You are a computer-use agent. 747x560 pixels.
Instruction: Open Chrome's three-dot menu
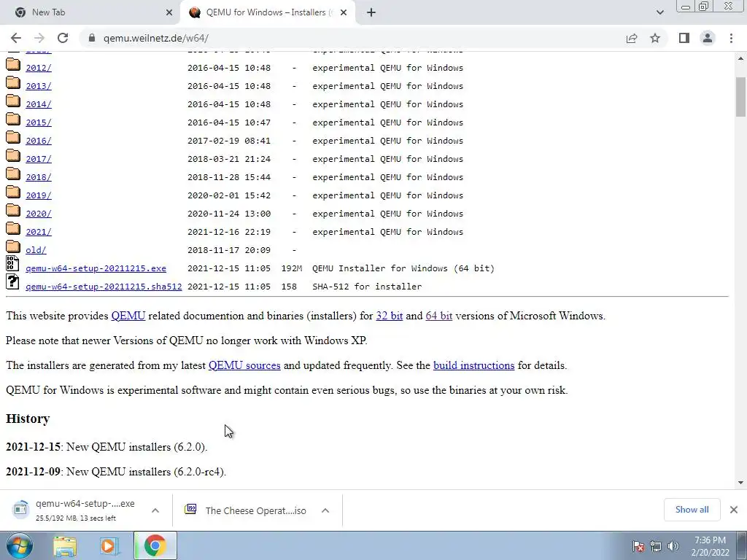point(731,38)
